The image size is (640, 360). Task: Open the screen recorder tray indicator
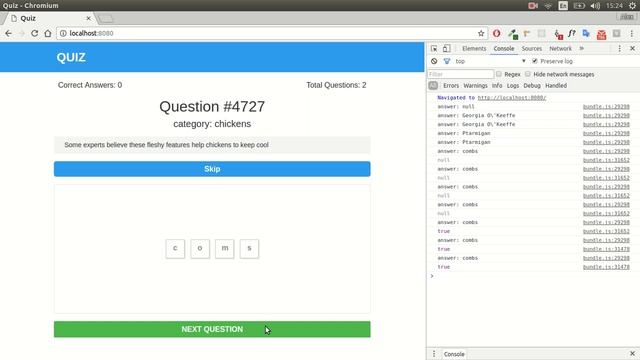click(533, 6)
